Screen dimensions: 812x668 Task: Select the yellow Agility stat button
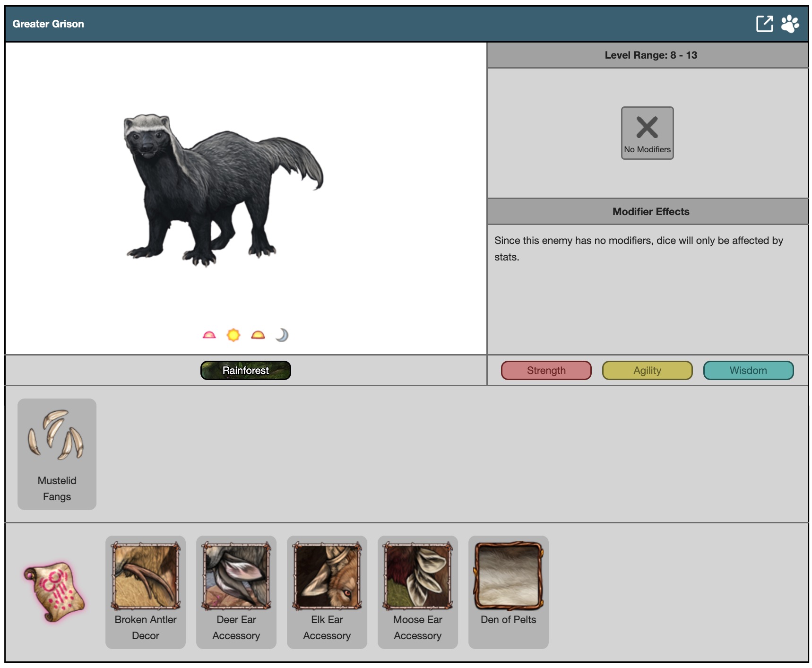coord(647,370)
